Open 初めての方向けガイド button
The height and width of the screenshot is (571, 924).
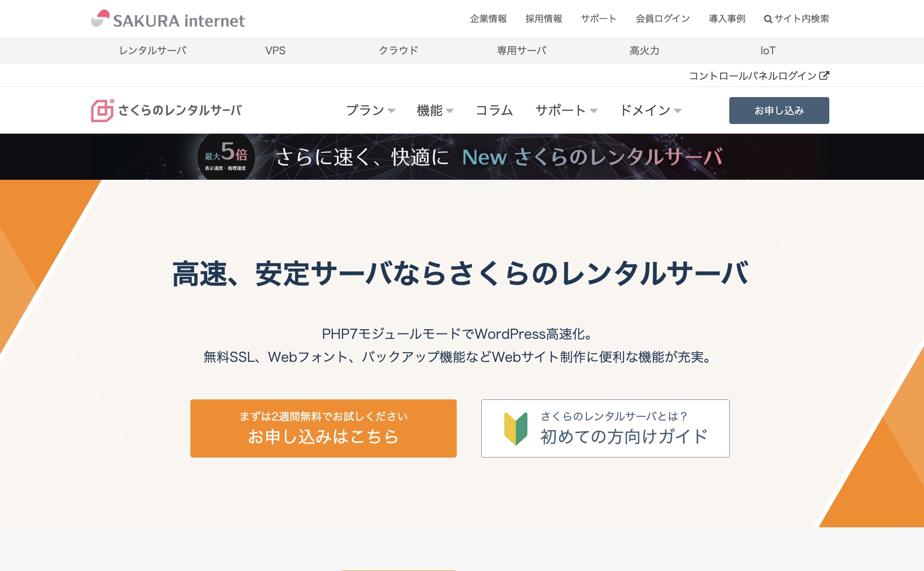(x=605, y=428)
